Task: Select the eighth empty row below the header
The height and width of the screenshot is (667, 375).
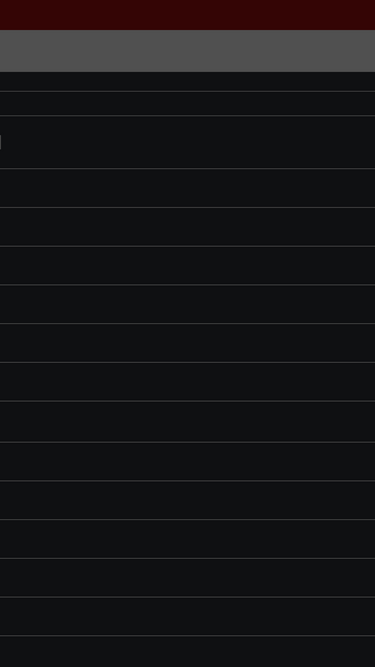Action: [188, 343]
